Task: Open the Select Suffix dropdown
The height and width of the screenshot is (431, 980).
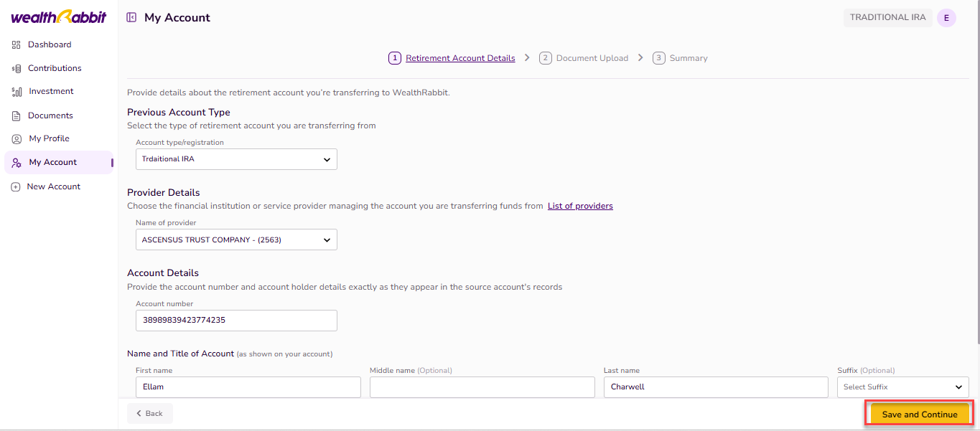Action: pos(902,387)
